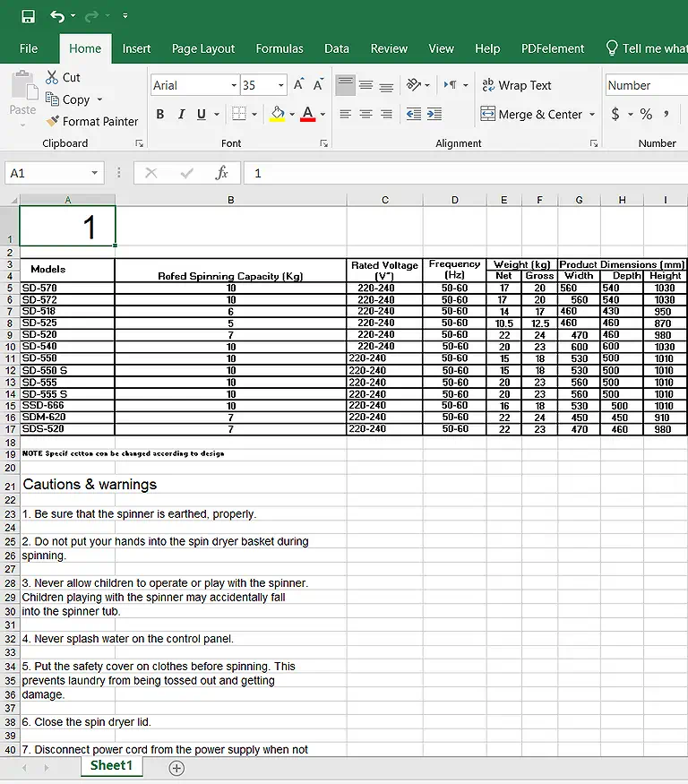The image size is (688, 784).
Task: Switch to the Insert tab
Action: tap(136, 48)
